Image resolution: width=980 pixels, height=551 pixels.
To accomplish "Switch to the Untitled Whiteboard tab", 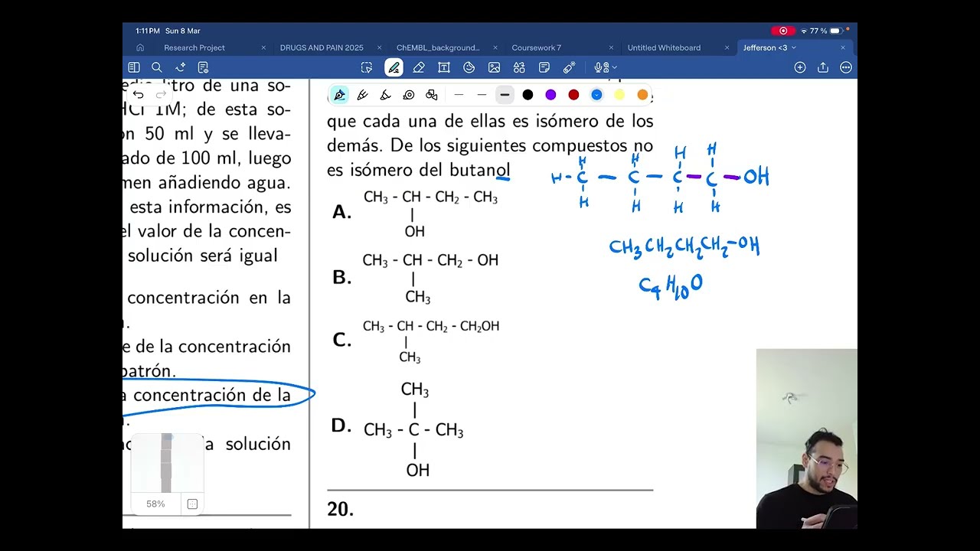I will [664, 47].
